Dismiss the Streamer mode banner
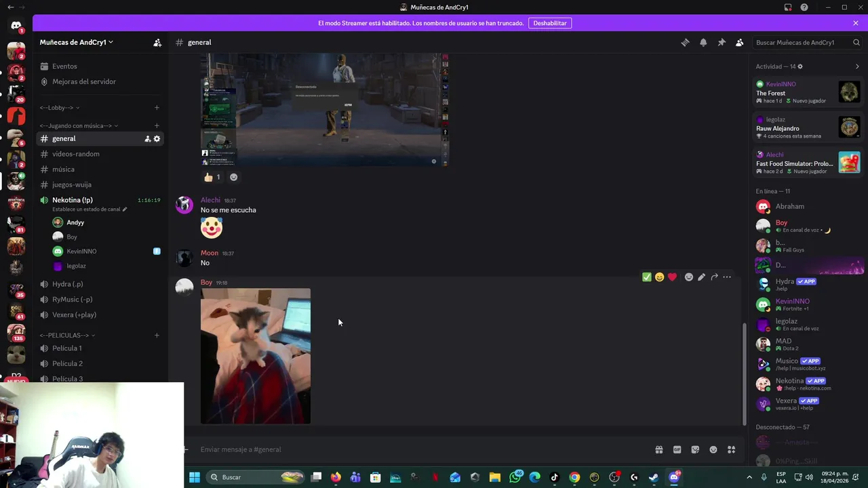The image size is (868, 488). click(856, 23)
